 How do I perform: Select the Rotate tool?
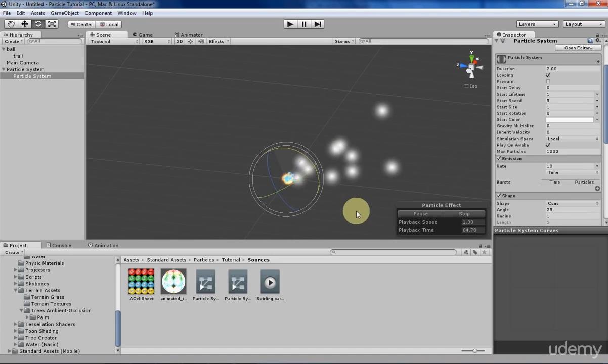pyautogui.click(x=38, y=24)
